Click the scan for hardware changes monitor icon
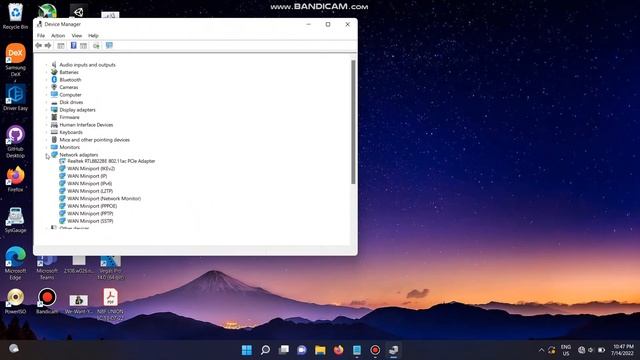Screen dimensions: 640x360 pos(109,46)
